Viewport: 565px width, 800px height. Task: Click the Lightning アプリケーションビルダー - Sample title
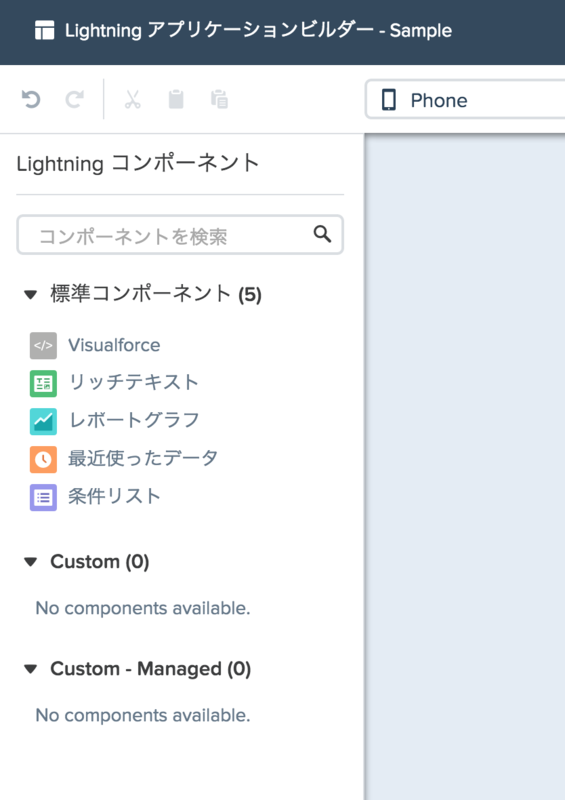point(258,31)
